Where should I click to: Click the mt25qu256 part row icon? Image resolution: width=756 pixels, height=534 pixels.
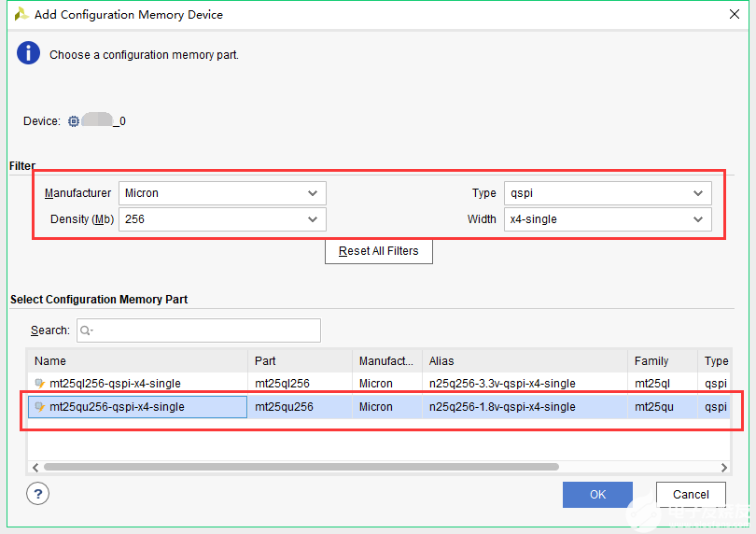coord(40,407)
